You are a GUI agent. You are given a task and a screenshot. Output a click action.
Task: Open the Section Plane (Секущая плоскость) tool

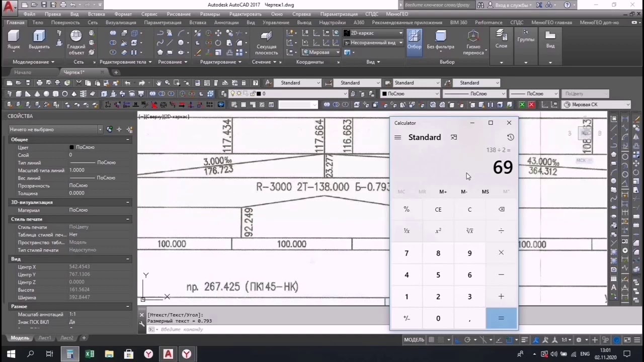pyautogui.click(x=267, y=43)
